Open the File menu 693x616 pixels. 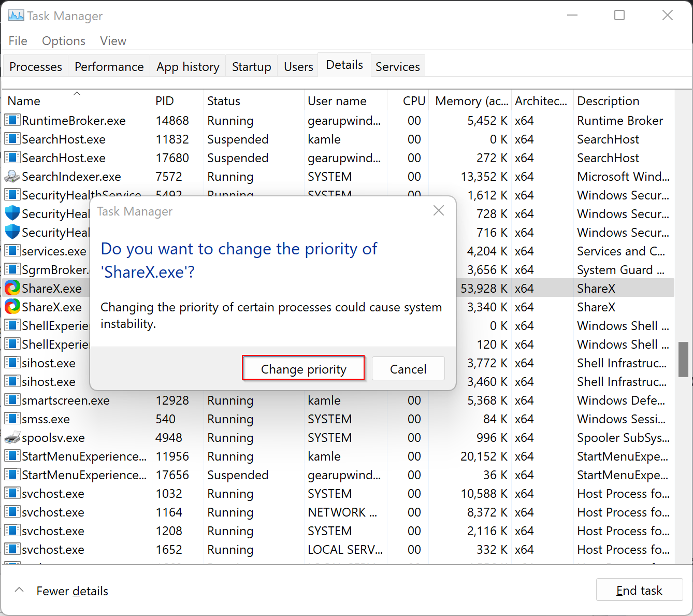click(x=18, y=41)
